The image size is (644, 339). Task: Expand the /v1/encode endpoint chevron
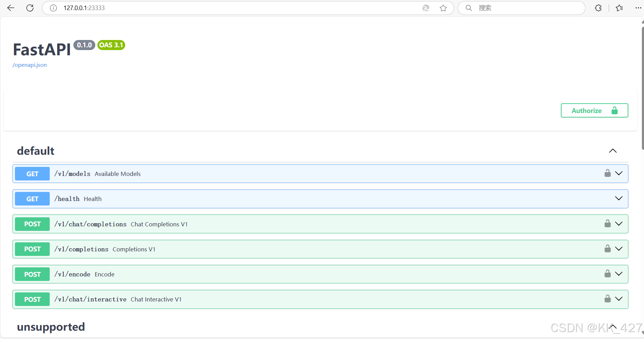(x=619, y=274)
